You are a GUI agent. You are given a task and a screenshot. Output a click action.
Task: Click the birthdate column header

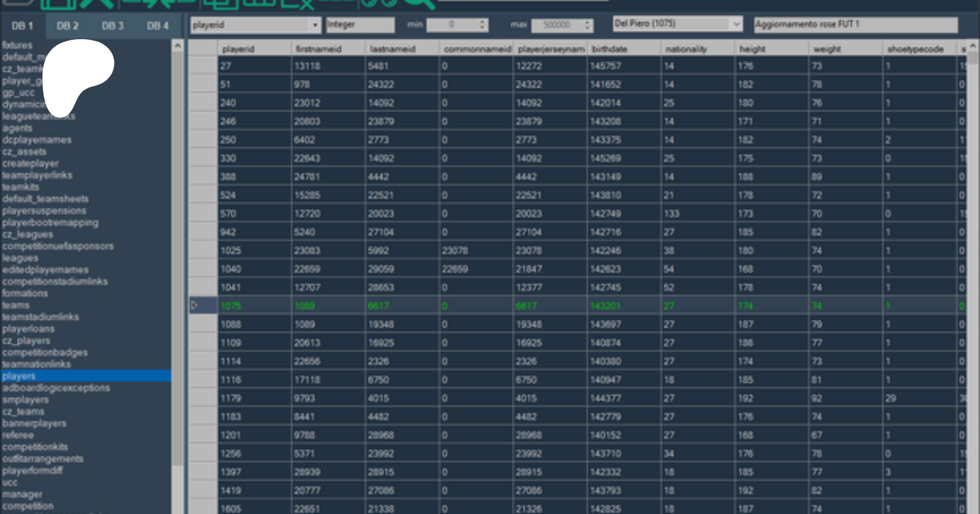(x=624, y=49)
